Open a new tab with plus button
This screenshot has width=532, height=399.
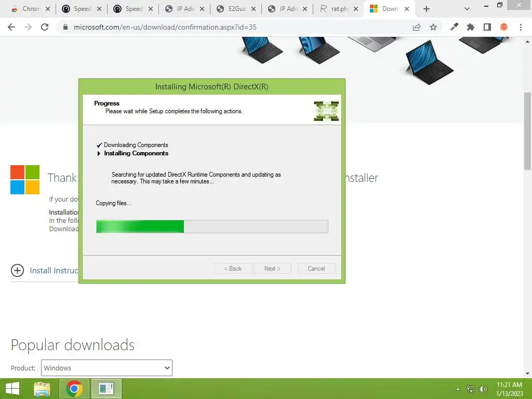pos(427,9)
